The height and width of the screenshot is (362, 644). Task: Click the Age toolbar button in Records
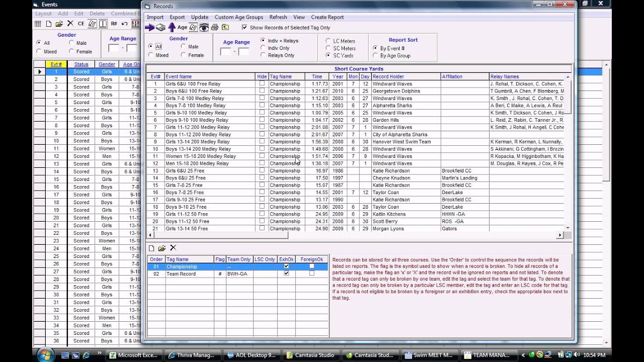pyautogui.click(x=182, y=28)
